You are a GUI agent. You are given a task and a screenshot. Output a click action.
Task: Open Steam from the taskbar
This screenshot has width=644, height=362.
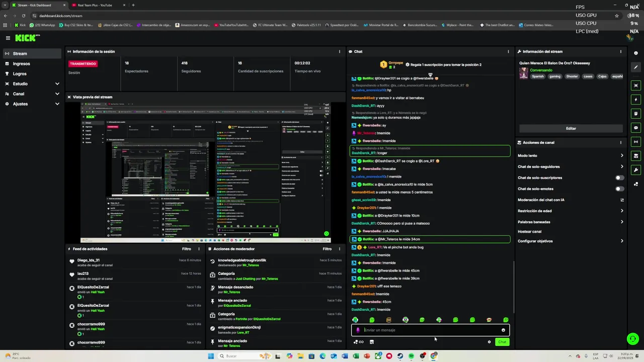tap(400, 356)
